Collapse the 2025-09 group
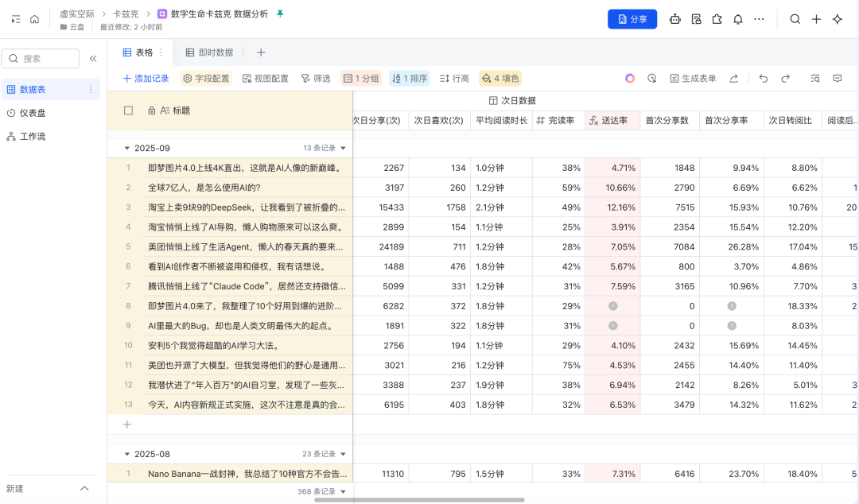This screenshot has height=504, width=859. click(127, 147)
